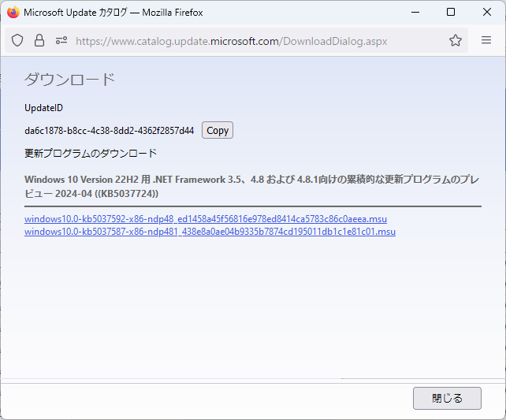Screen dimensions: 506x420
Task: Click the UpdateID label
Action: (43, 108)
